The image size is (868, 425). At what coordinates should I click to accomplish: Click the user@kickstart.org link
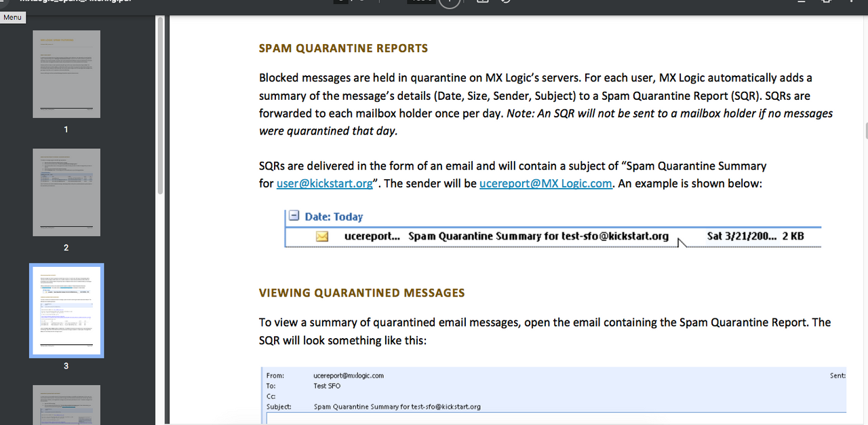click(325, 183)
